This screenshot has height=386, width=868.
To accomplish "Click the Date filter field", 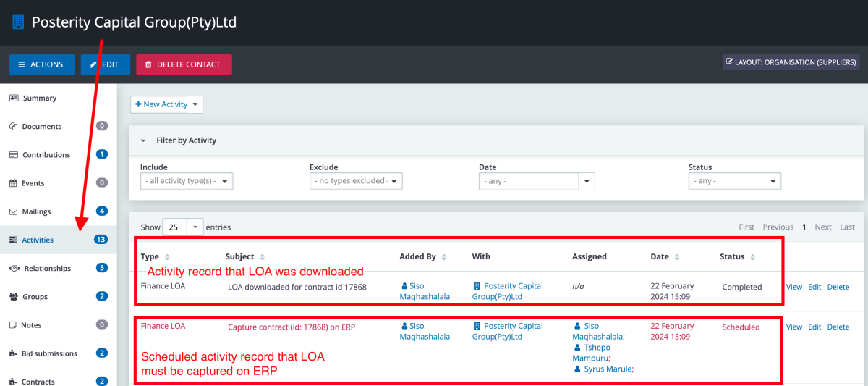I will tap(529, 181).
